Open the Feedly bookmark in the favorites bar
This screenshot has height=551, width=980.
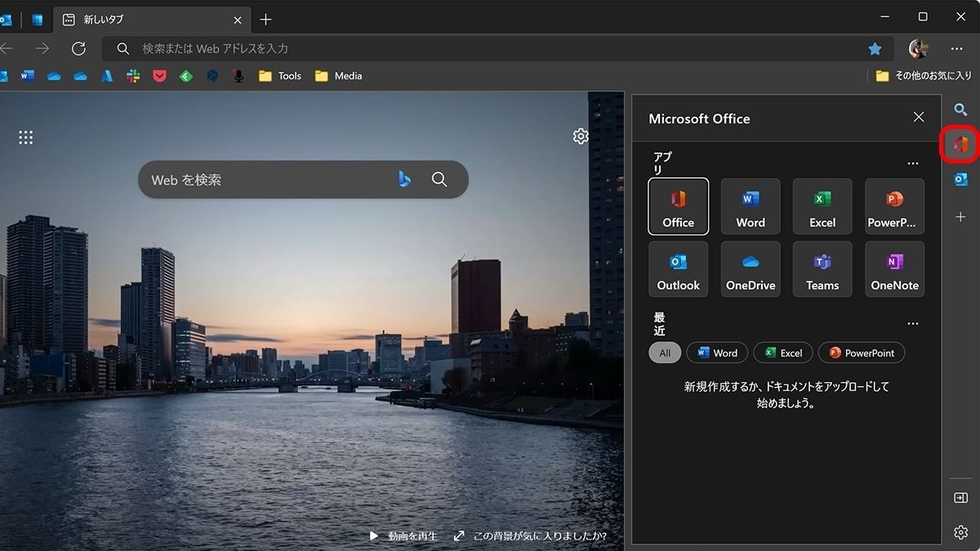(x=186, y=76)
